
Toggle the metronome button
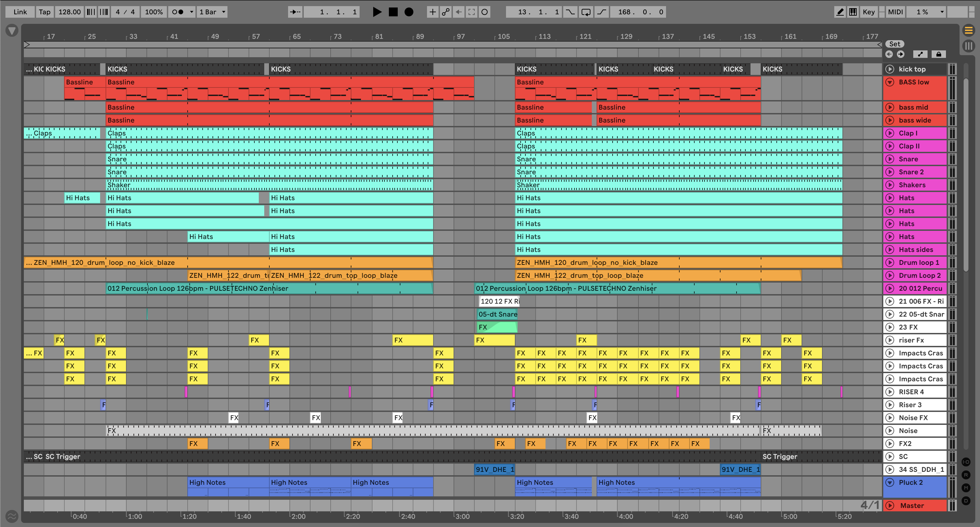click(178, 12)
